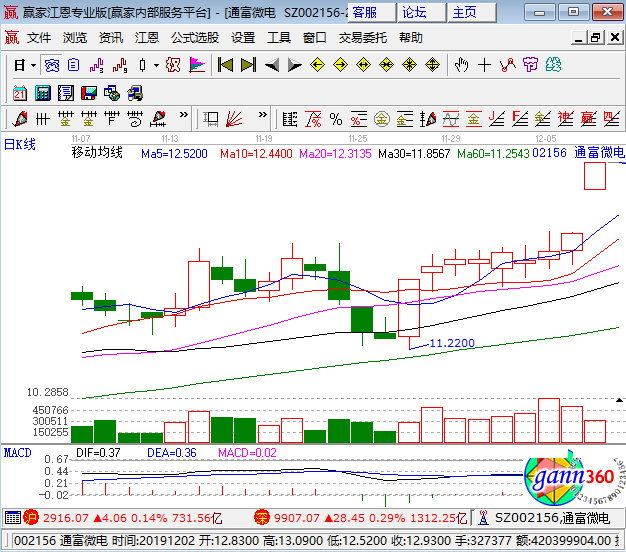626x552 pixels.
Task: Click the 移动均线 indicator label
Action: 97,152
